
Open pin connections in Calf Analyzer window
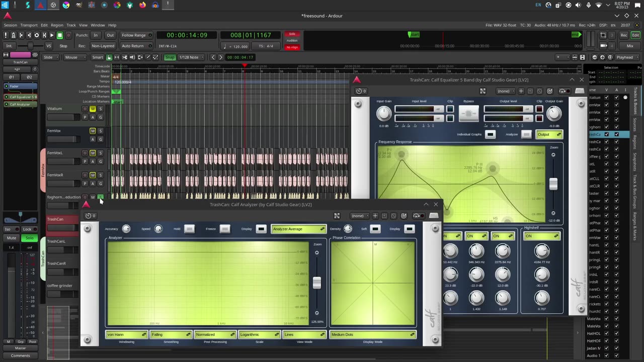(x=337, y=216)
